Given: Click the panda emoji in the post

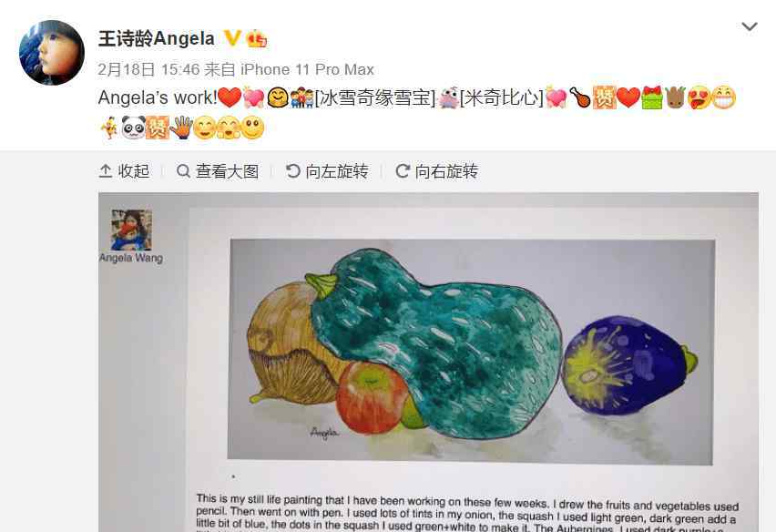Looking at the screenshot, I should tap(133, 128).
